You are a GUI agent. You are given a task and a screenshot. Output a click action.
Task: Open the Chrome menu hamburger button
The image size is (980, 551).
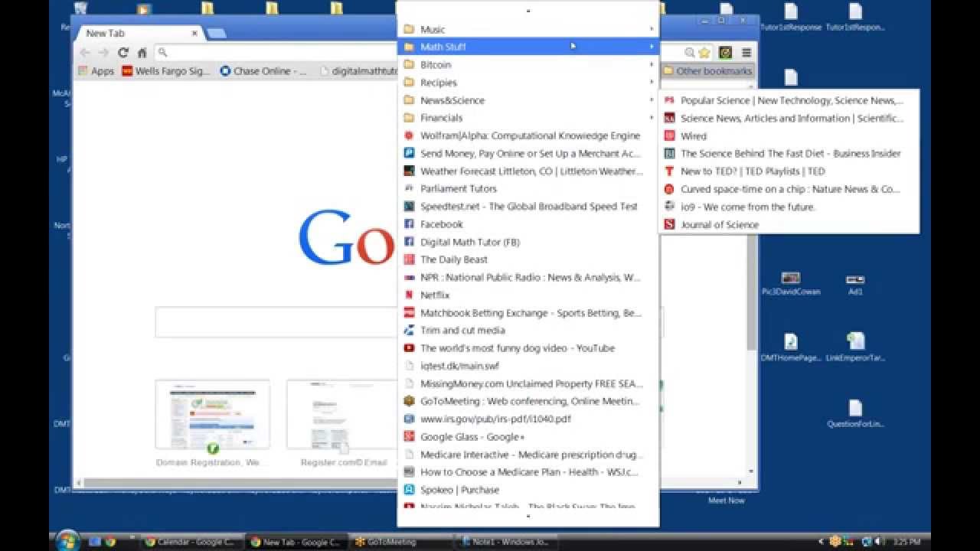pos(746,53)
